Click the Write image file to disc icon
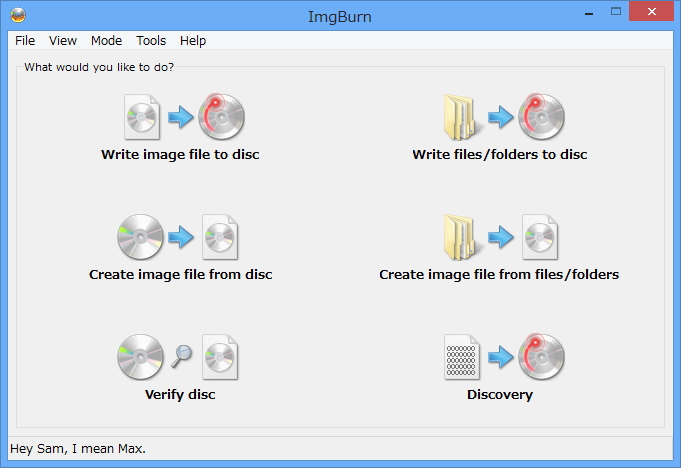Screen dimensions: 681x468 click(x=185, y=116)
